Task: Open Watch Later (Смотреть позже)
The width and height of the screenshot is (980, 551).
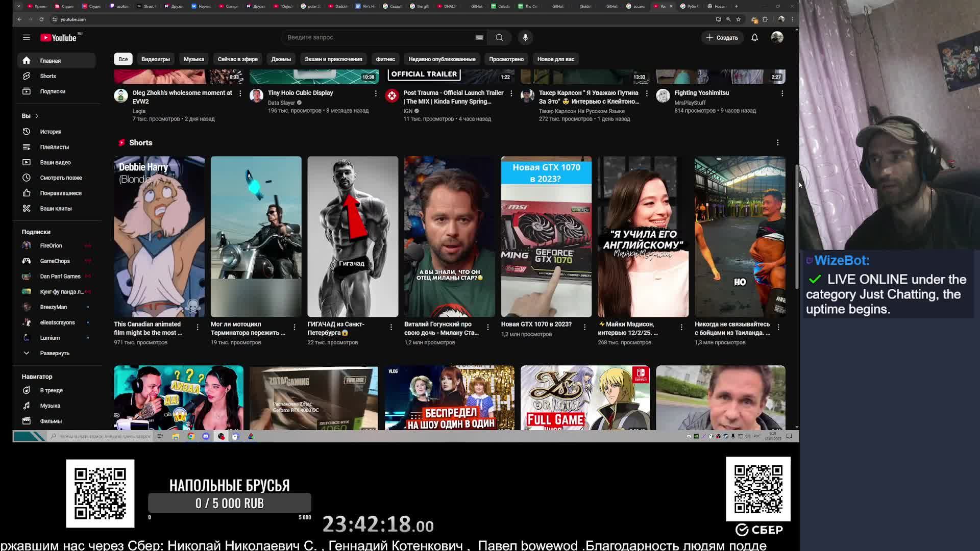Action: click(x=61, y=178)
